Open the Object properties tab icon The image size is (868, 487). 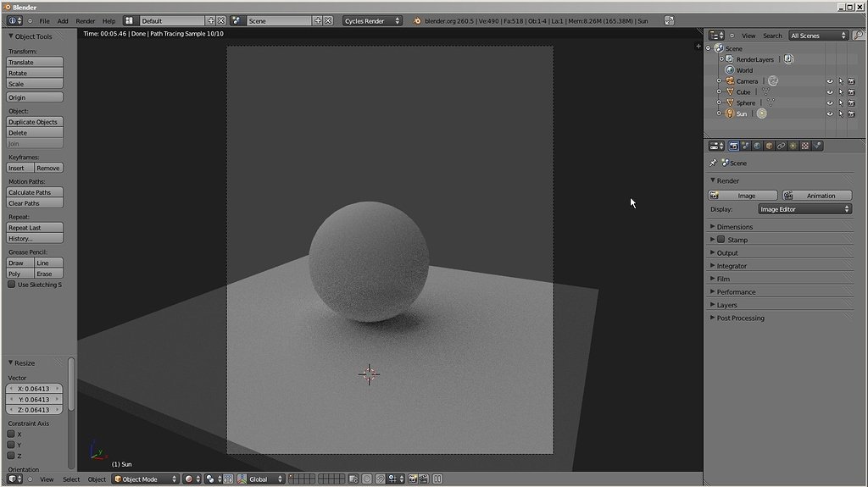(x=770, y=146)
